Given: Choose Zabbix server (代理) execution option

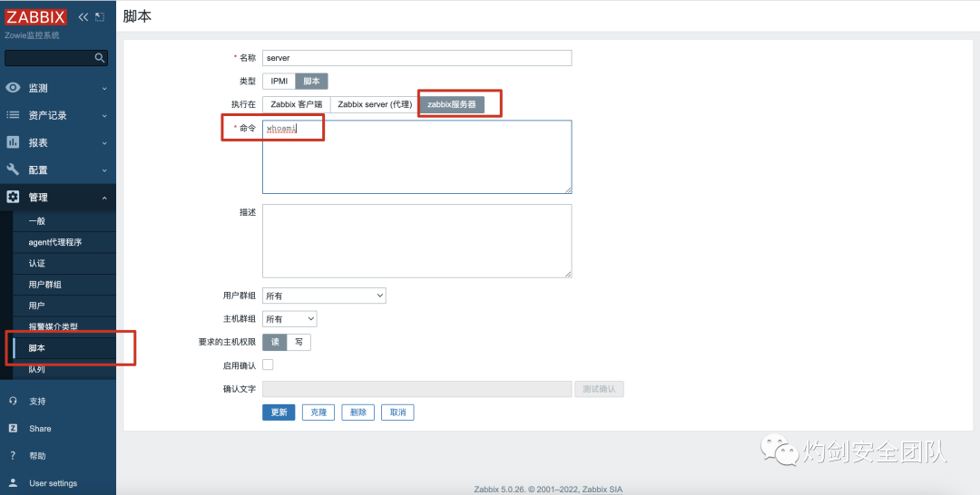Looking at the screenshot, I should coord(375,104).
